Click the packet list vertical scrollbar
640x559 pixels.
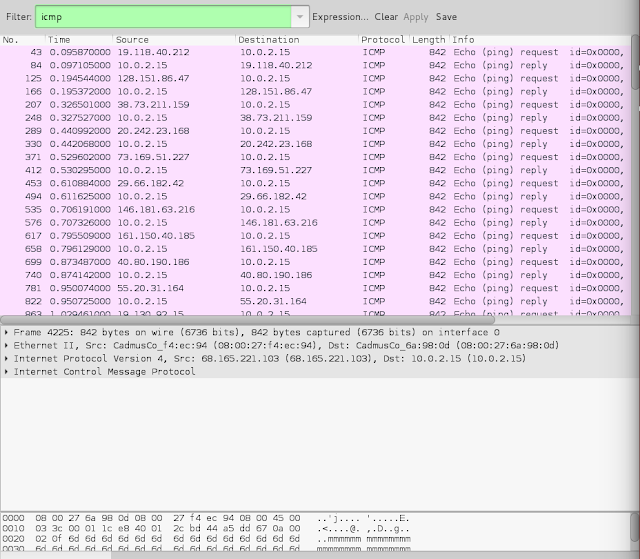pos(635,62)
